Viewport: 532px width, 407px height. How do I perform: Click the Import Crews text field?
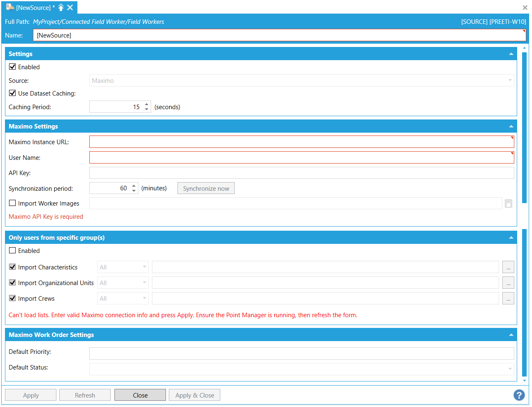(x=325, y=298)
